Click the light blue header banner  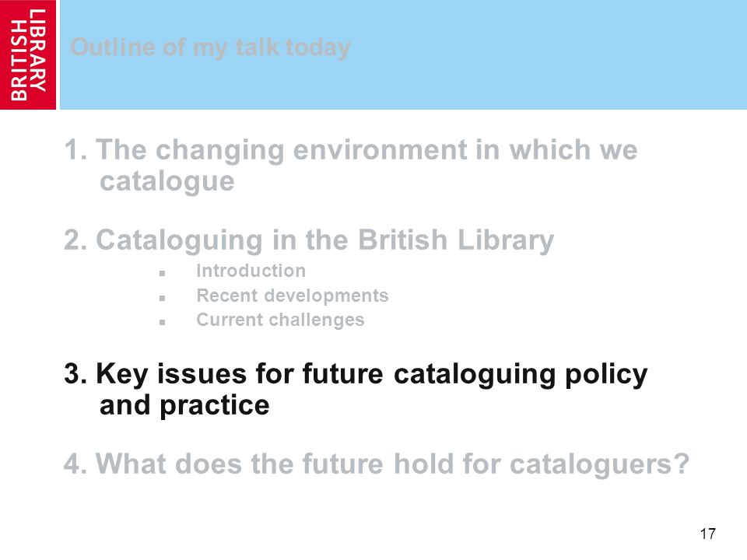tap(403, 54)
